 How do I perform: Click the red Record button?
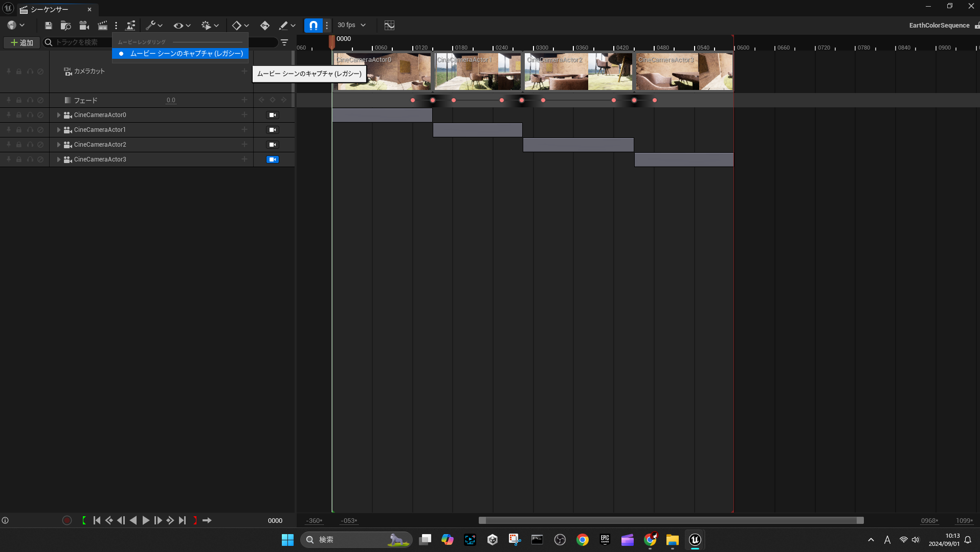click(67, 520)
